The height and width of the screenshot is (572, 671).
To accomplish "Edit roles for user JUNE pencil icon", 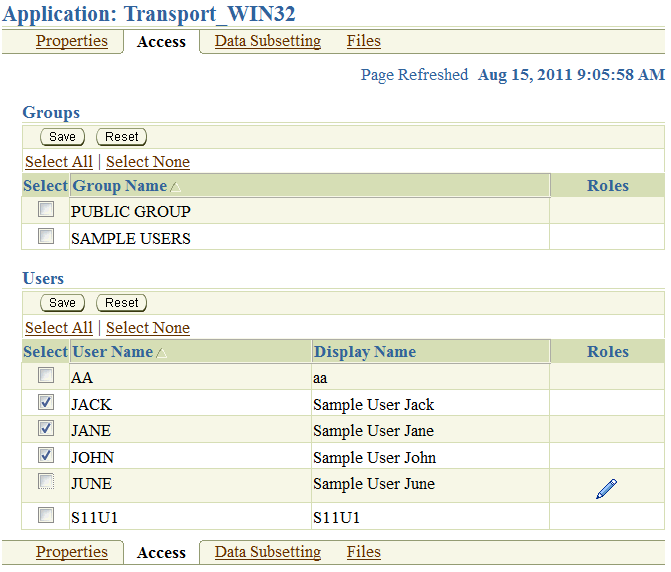I will [x=606, y=489].
